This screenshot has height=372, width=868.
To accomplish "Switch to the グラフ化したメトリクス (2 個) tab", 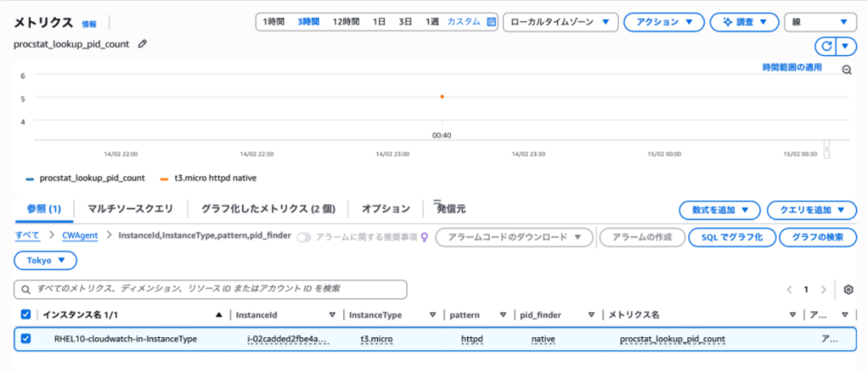I will (x=268, y=209).
